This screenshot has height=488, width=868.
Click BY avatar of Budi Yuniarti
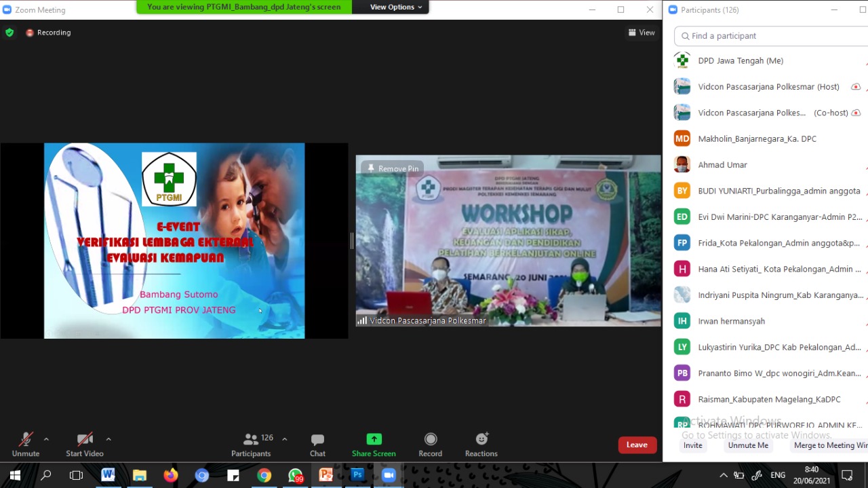pos(682,191)
